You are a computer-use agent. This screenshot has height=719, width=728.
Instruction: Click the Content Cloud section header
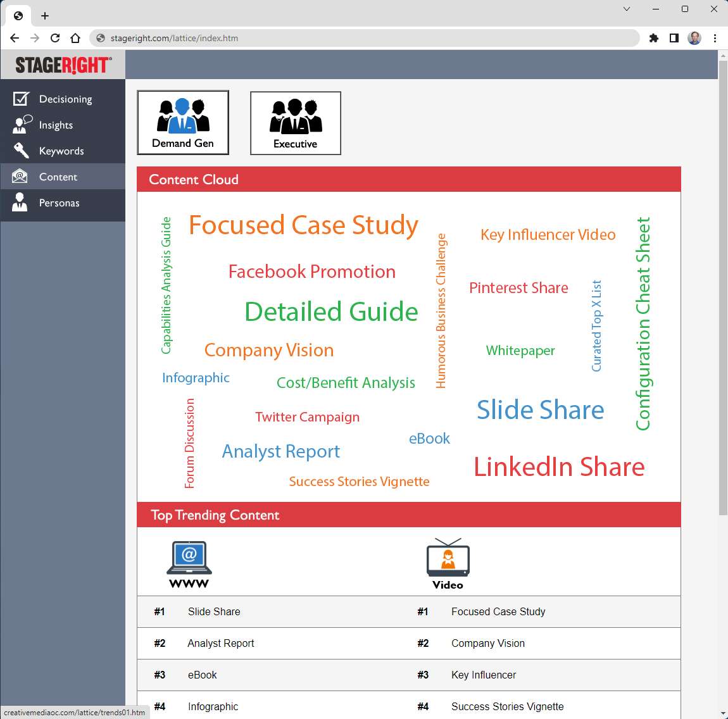point(408,179)
